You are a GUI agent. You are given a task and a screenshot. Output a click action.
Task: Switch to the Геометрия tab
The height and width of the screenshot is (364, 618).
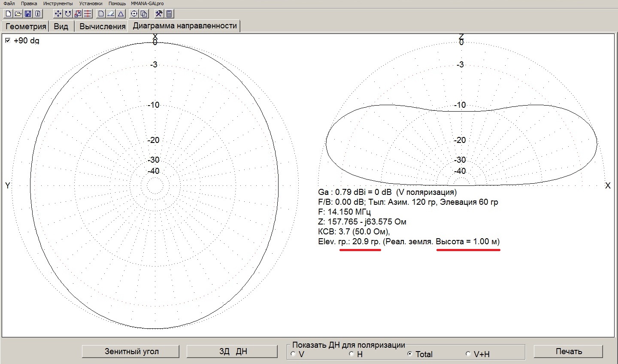pyautogui.click(x=25, y=26)
